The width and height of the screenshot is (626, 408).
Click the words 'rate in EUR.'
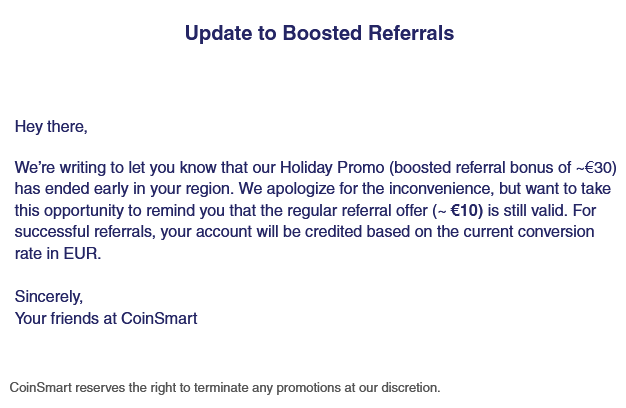[x=58, y=255]
